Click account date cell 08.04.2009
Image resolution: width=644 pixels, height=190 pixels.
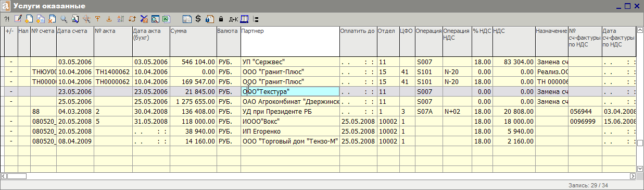75,141
